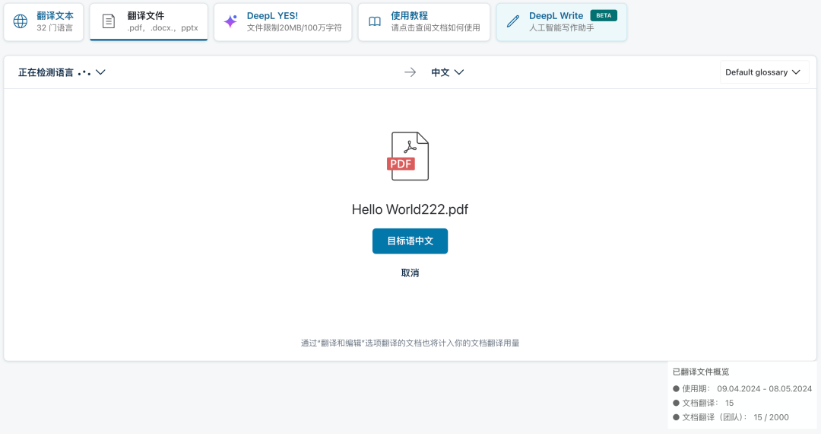Screen dimensions: 826x436
Task: Click the arrow between source and target languages
Action: [410, 72]
